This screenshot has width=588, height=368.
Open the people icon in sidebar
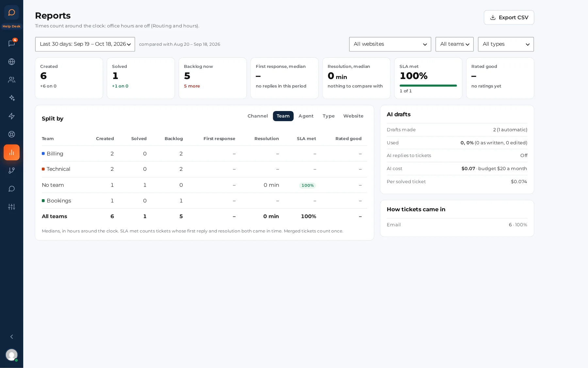(x=11, y=80)
